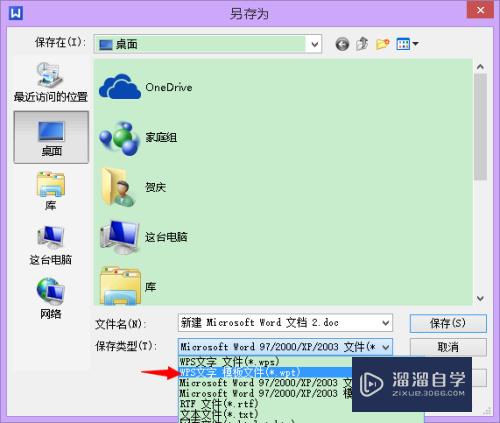This screenshot has width=500, height=423.
Task: Click the scroll down arrow of file list
Action: click(480, 298)
